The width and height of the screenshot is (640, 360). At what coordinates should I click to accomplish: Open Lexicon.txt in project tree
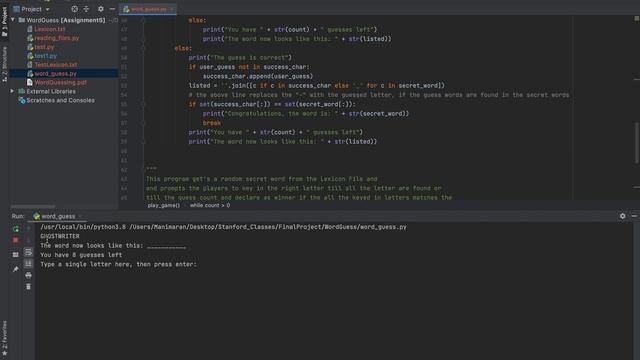(x=50, y=29)
